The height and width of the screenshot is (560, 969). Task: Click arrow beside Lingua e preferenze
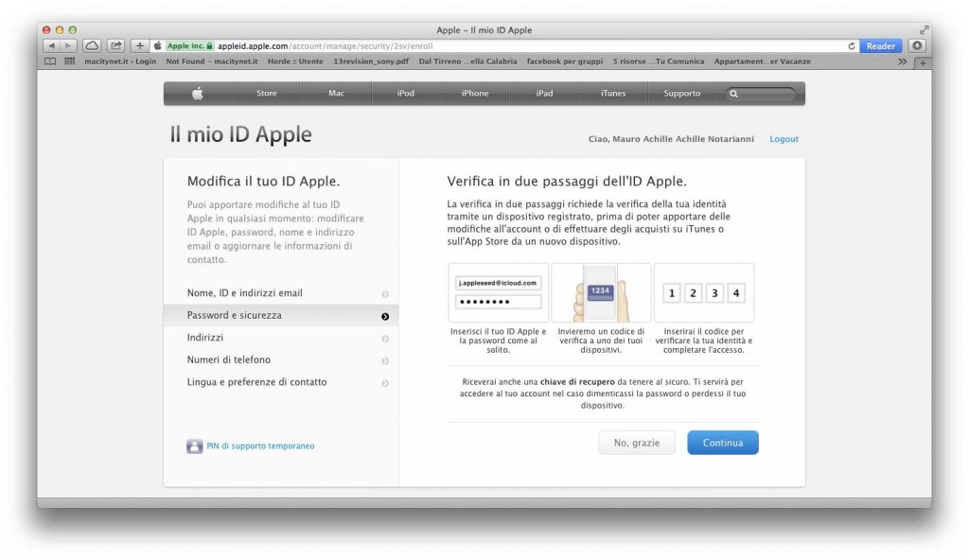click(385, 383)
